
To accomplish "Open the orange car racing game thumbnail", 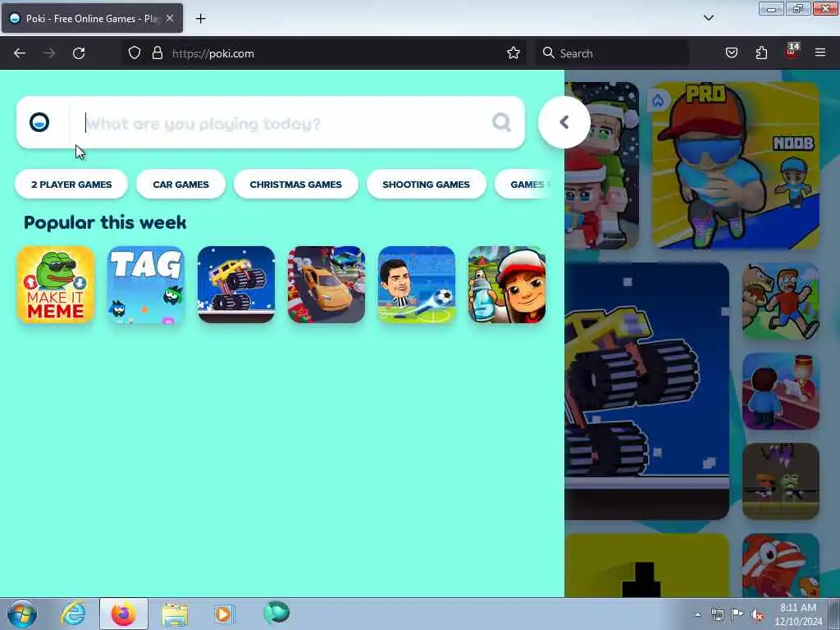I will tap(326, 285).
